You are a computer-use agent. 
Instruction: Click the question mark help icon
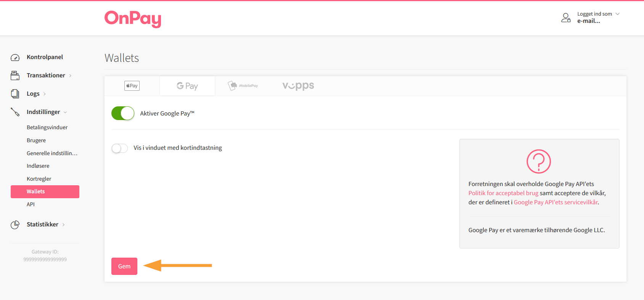(539, 161)
